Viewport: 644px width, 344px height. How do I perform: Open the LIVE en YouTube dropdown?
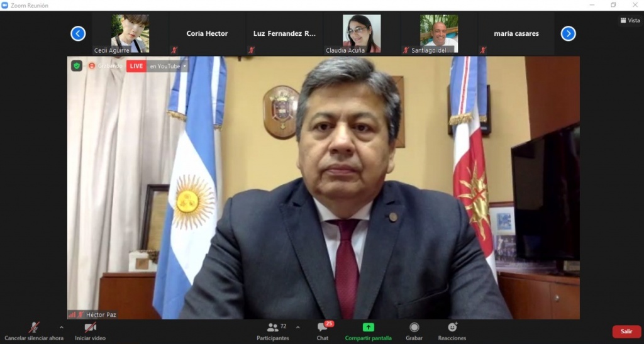click(x=167, y=66)
